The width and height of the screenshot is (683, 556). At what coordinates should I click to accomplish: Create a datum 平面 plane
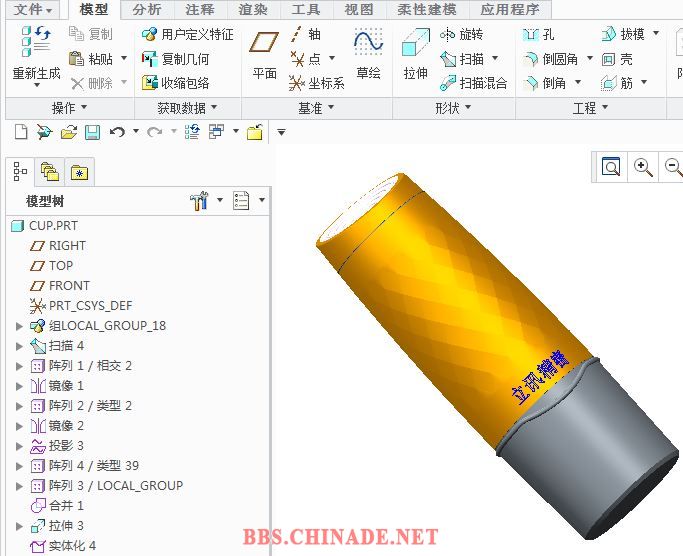pos(264,55)
